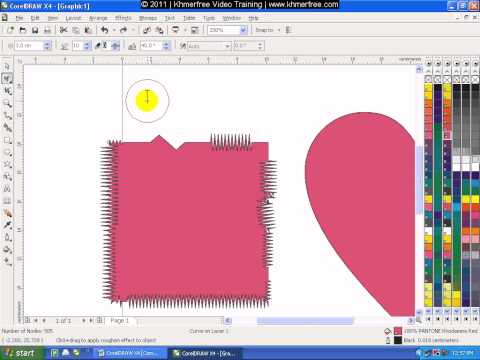Click the nib size input field

coord(29,46)
